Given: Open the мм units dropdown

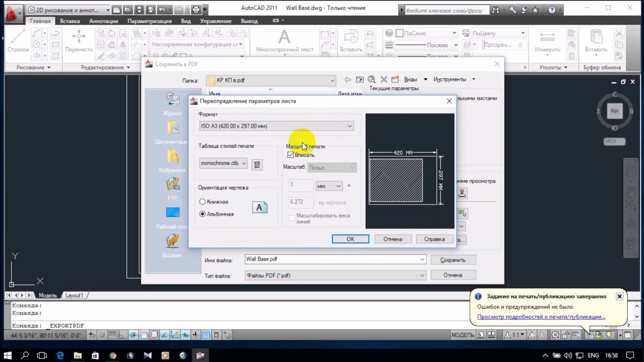Looking at the screenshot, I should pyautogui.click(x=329, y=186).
